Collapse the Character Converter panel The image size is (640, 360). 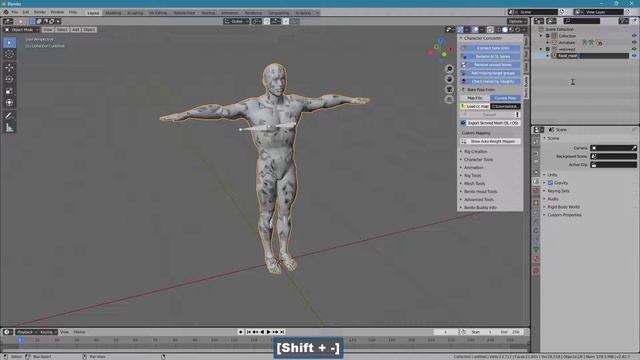pyautogui.click(x=482, y=38)
